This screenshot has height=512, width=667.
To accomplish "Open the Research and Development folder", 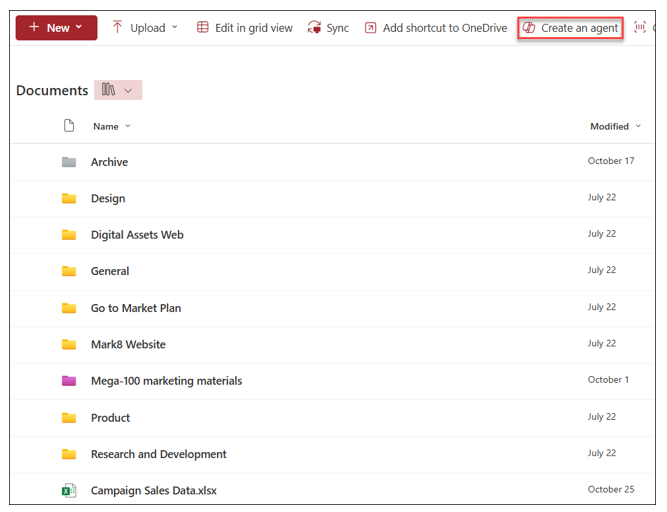I will click(x=158, y=455).
